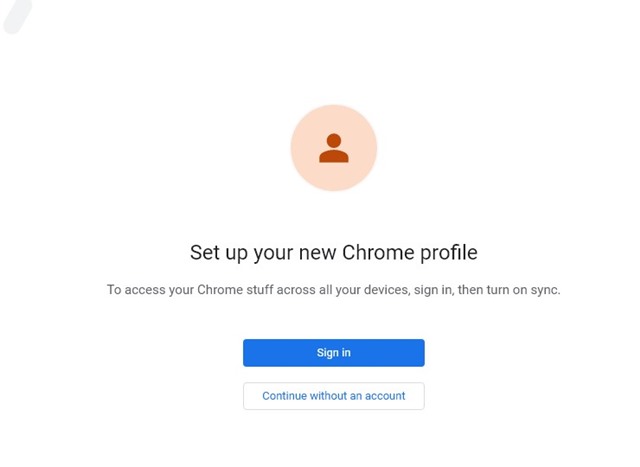Click the head of the avatar figure
The image size is (640, 467).
point(334,140)
